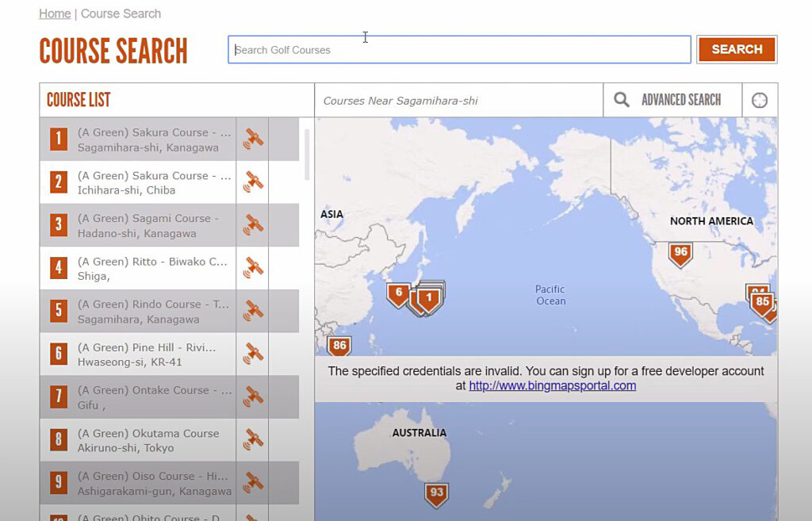The height and width of the screenshot is (521, 812).
Task: Open satellite view for Ritto - Biwako course
Action: [253, 268]
